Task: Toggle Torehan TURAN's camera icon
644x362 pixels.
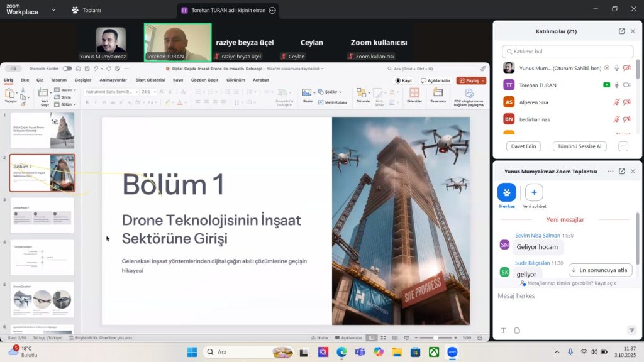Action: coord(627,85)
